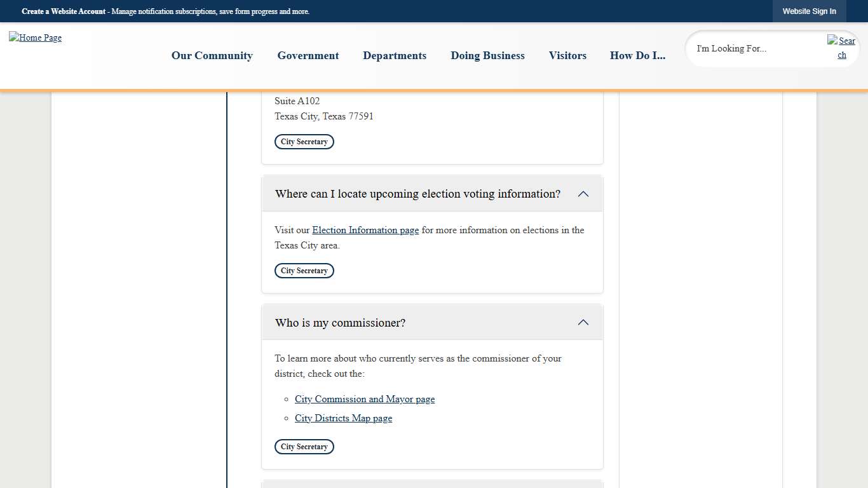Open the Visitors menu

567,56
